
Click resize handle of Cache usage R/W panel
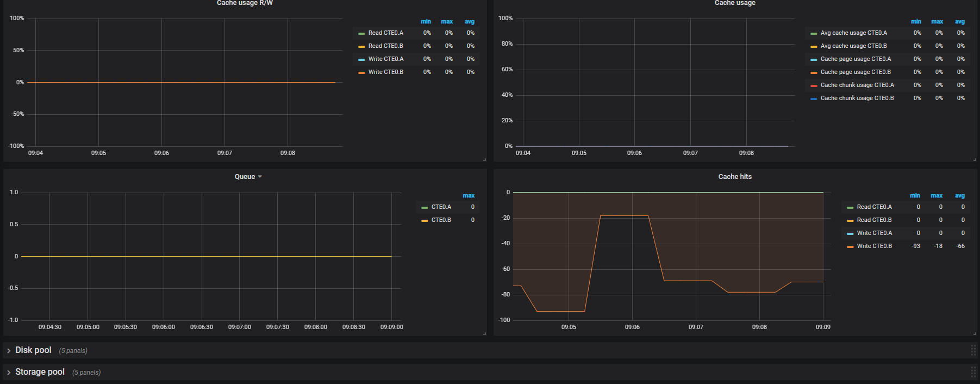click(x=484, y=159)
